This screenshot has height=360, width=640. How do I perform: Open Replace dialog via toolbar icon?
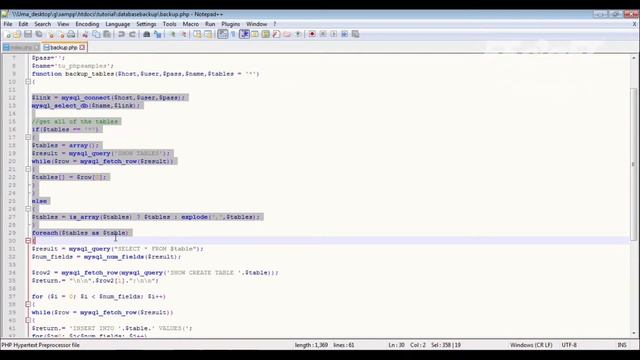point(158,34)
